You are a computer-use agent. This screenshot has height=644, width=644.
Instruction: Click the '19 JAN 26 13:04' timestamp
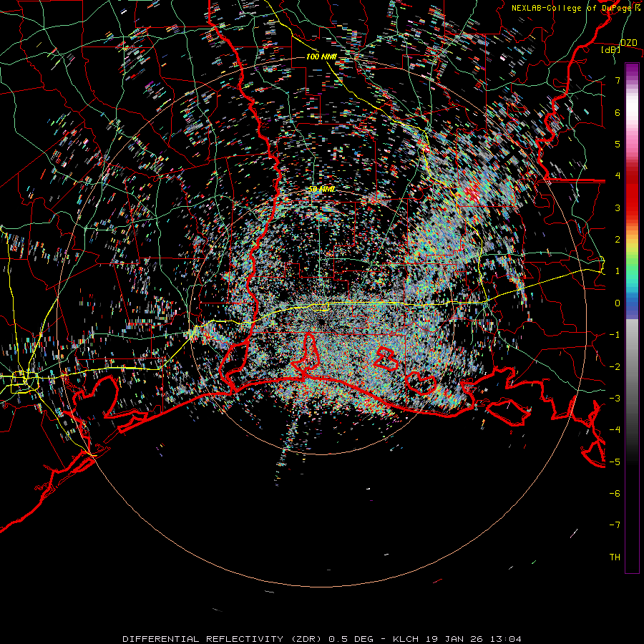472,639
